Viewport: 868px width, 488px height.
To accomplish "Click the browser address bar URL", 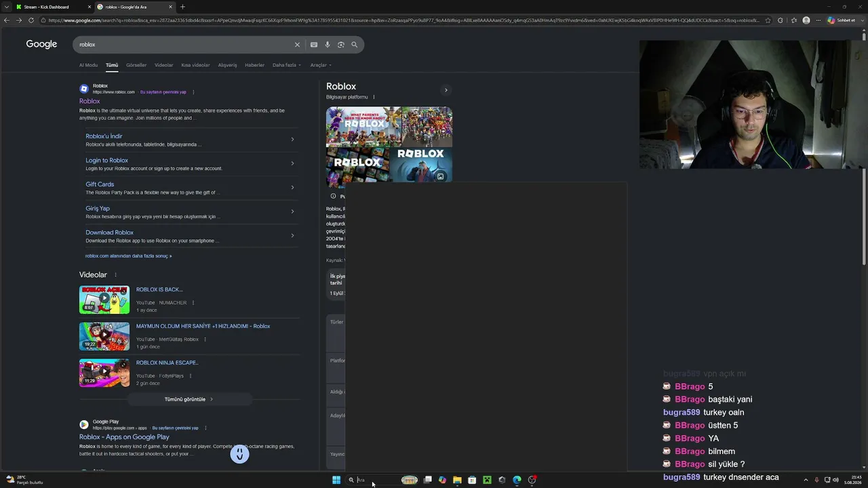I will pyautogui.click(x=403, y=20).
